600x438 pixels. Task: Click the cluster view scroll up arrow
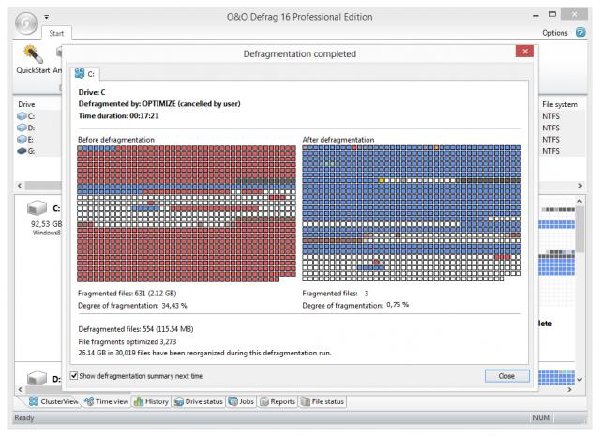click(579, 201)
